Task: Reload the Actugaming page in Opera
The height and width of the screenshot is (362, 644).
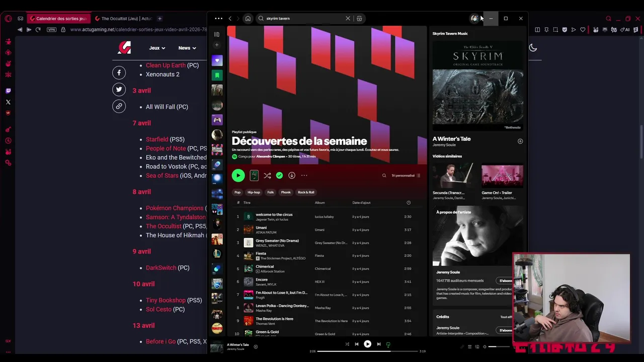Action: 38,30
